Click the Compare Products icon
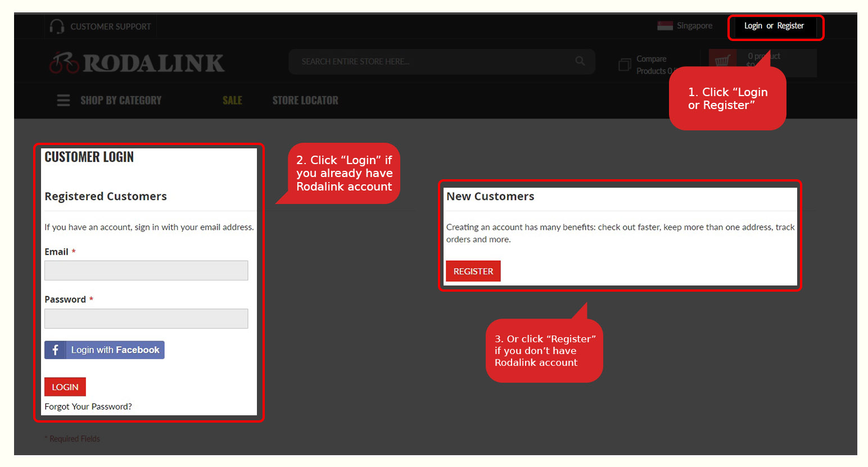The height and width of the screenshot is (467, 868). (625, 65)
